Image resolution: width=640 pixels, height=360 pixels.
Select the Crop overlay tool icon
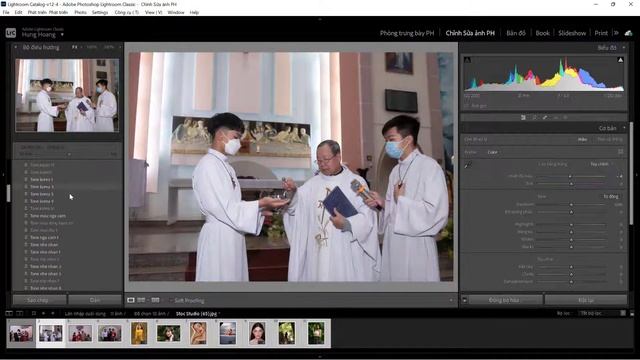pyautogui.click(x=534, y=118)
